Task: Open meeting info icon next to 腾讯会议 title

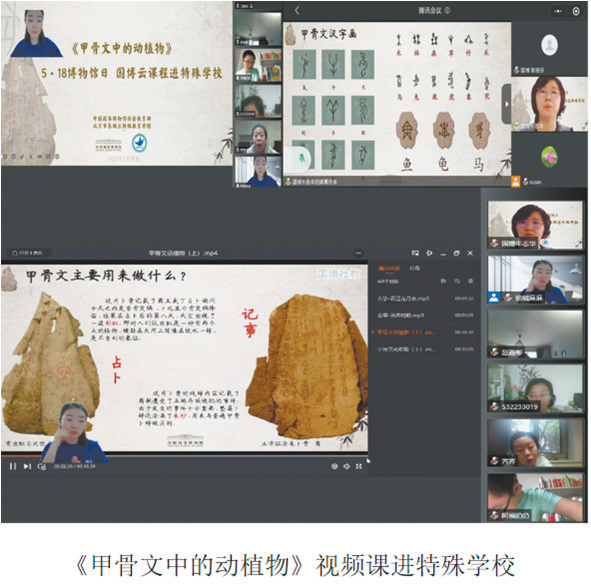Action: point(447,11)
